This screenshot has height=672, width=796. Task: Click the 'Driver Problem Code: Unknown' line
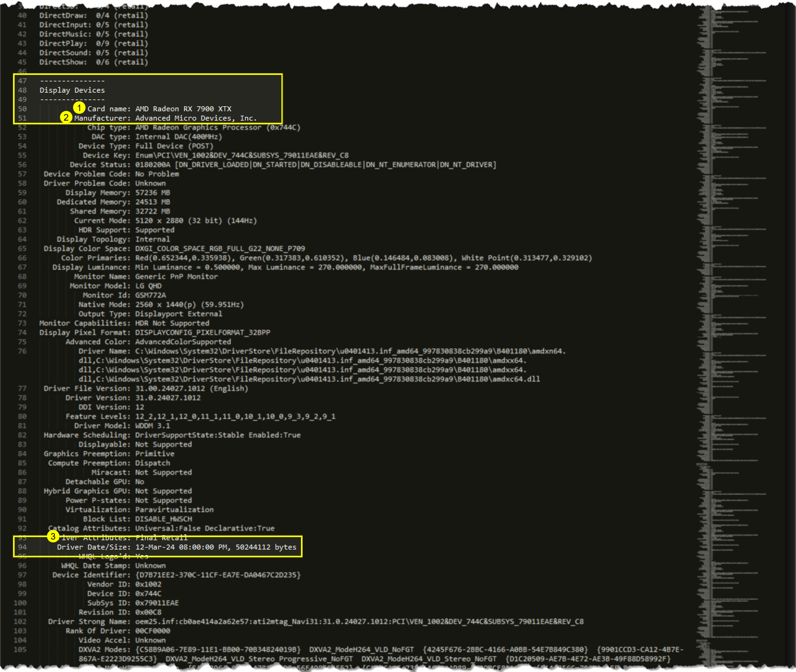[x=104, y=184]
